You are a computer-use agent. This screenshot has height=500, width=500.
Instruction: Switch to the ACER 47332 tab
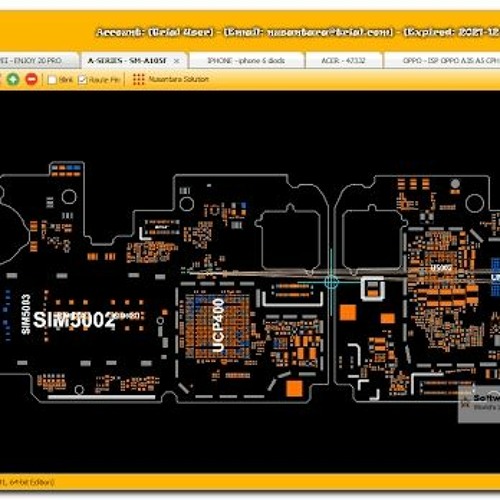(343, 61)
